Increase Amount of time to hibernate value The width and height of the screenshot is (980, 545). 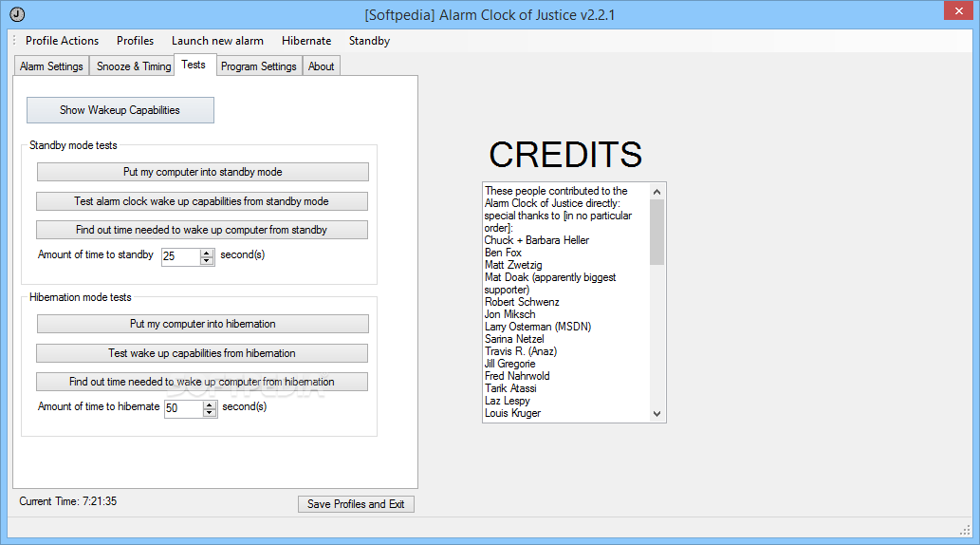[210, 404]
